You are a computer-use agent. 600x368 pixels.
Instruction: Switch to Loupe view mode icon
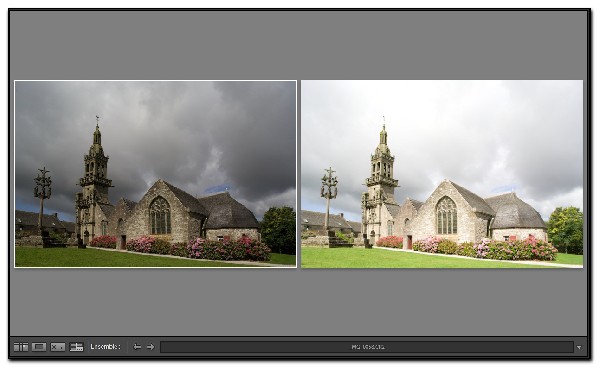(x=39, y=347)
